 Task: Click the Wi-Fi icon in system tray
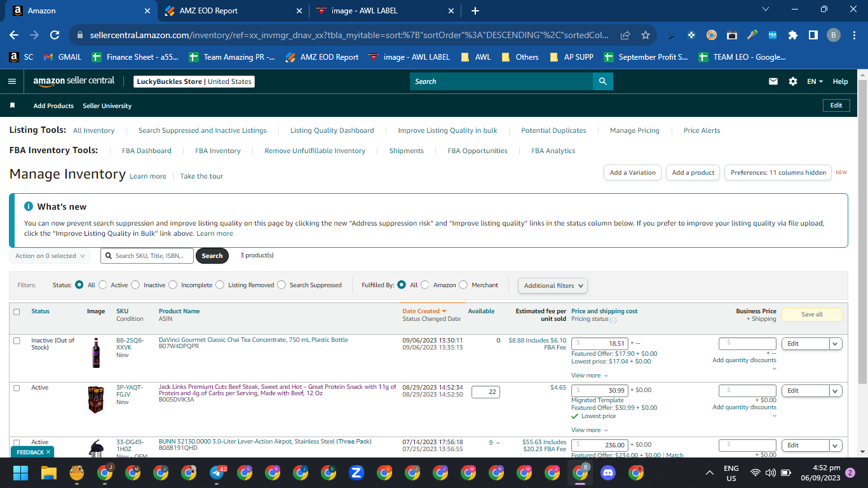pyautogui.click(x=755, y=473)
